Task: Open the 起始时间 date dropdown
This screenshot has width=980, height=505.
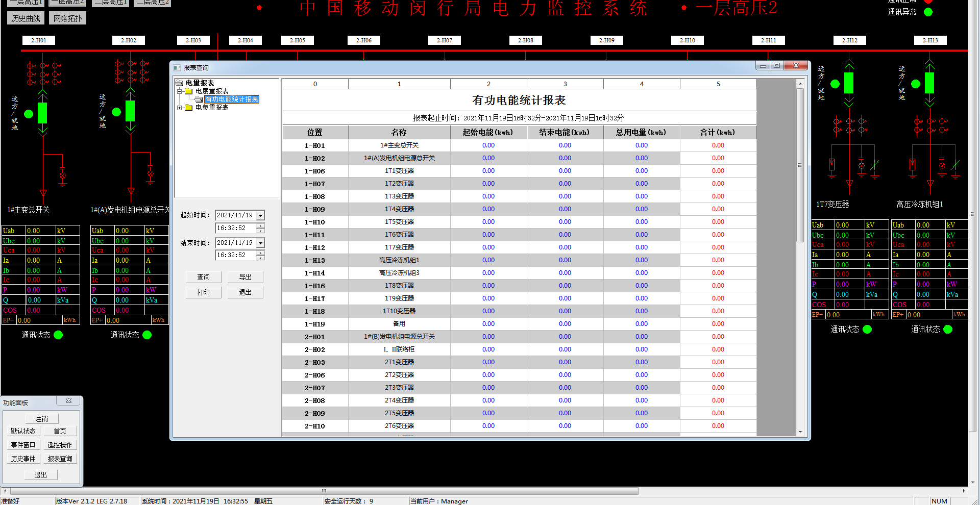Action: click(x=260, y=216)
